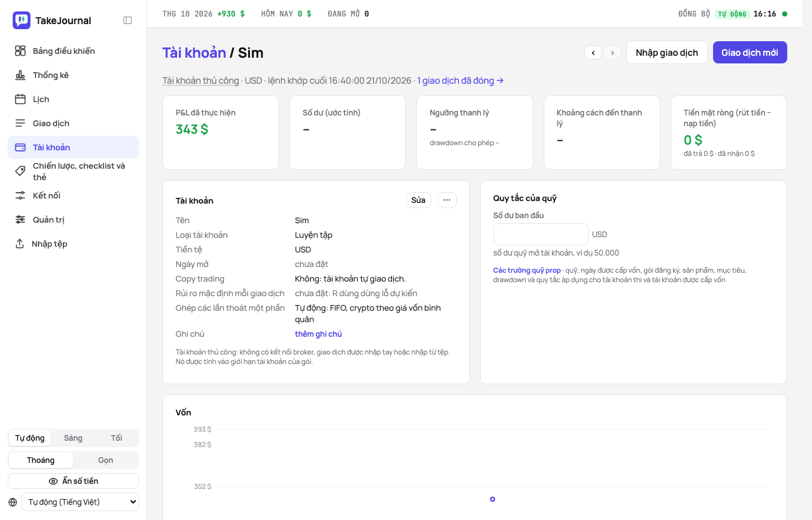
Task: Click the HÔM NAY 0 $ stat
Action: 286,14
